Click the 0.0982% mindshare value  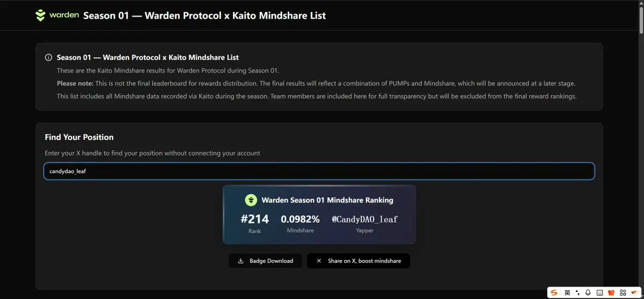(x=300, y=219)
